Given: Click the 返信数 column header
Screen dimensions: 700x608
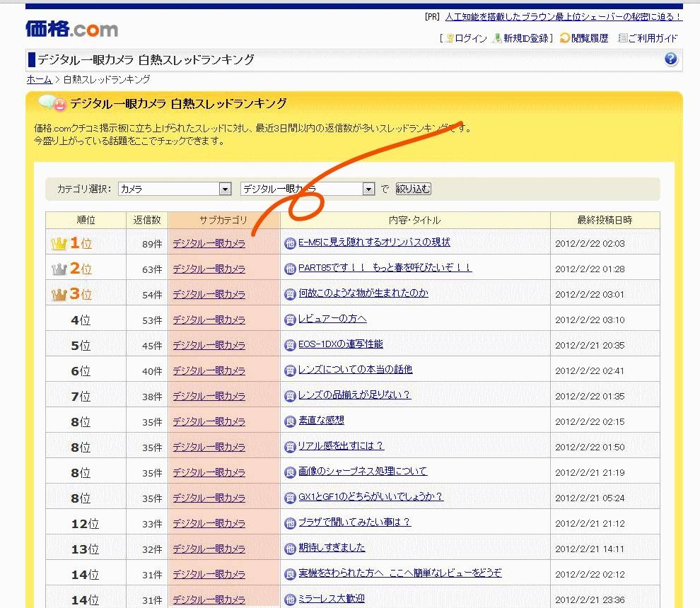Looking at the screenshot, I should (x=147, y=220).
